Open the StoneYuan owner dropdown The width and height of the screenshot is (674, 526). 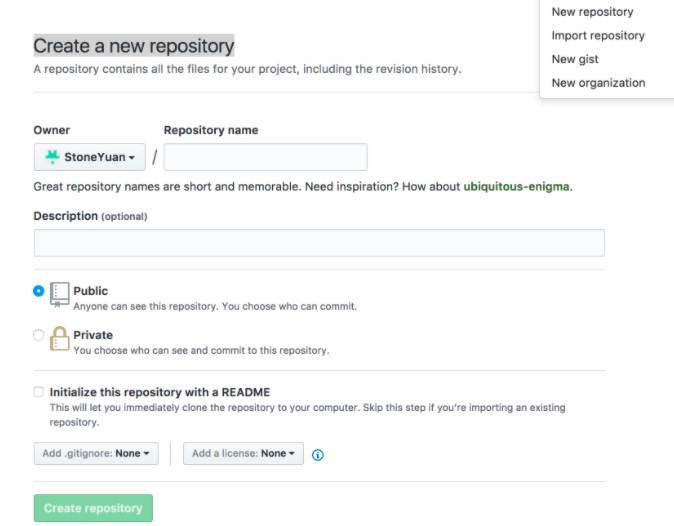tap(90, 157)
